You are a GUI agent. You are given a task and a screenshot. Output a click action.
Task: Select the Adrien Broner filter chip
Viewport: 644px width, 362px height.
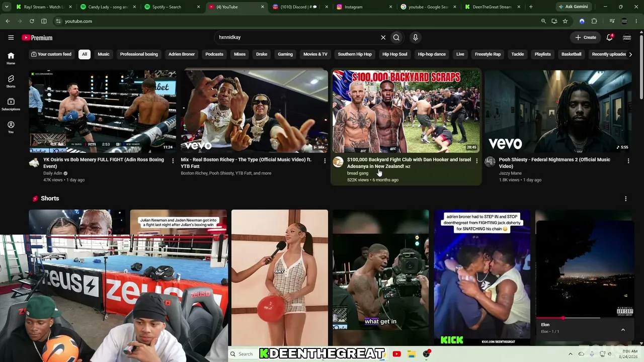(182, 54)
